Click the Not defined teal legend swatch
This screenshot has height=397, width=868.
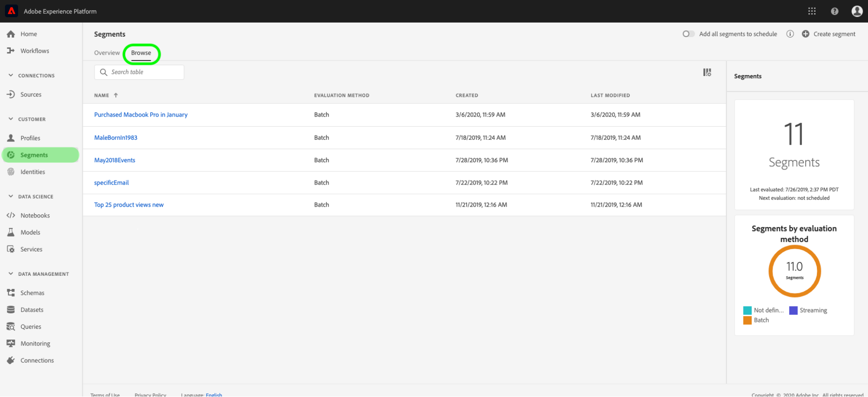pyautogui.click(x=747, y=310)
